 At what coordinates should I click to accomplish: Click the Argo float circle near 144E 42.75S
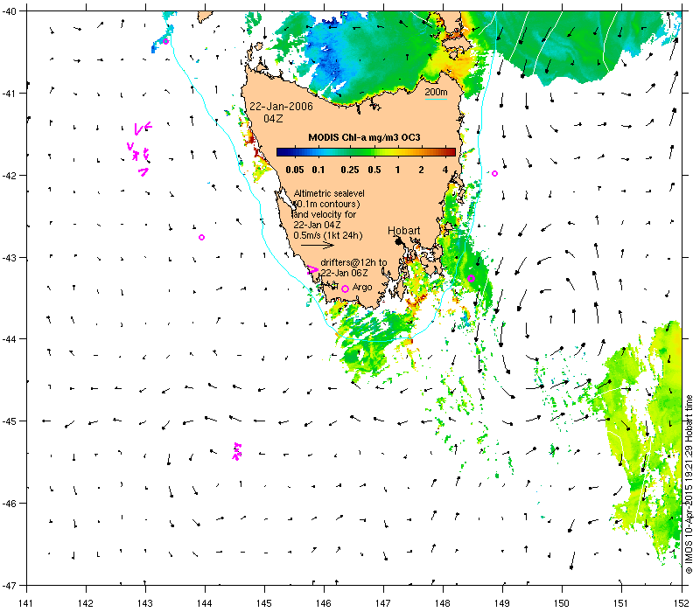[x=202, y=237]
